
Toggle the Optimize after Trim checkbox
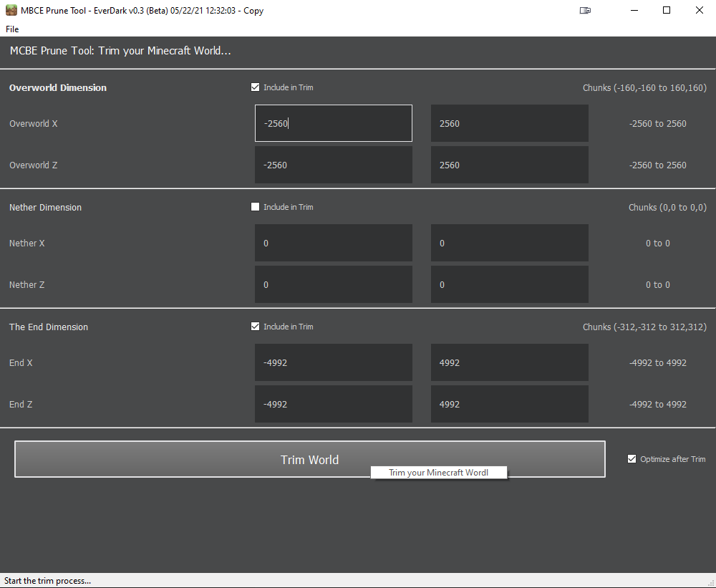coord(632,459)
